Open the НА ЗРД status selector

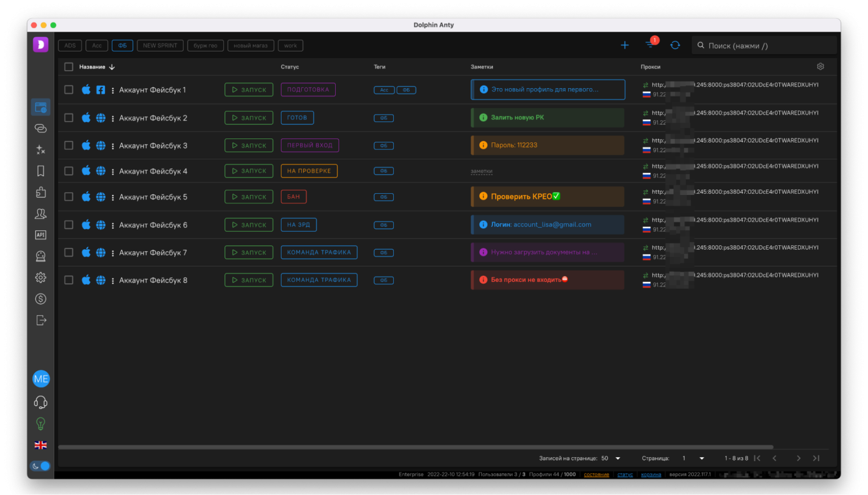pyautogui.click(x=298, y=225)
